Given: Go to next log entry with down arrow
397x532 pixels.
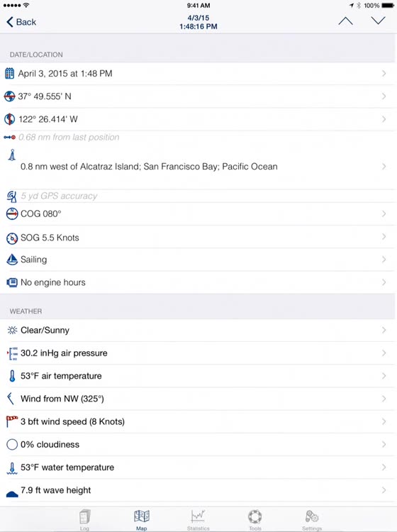Looking at the screenshot, I should (378, 21).
